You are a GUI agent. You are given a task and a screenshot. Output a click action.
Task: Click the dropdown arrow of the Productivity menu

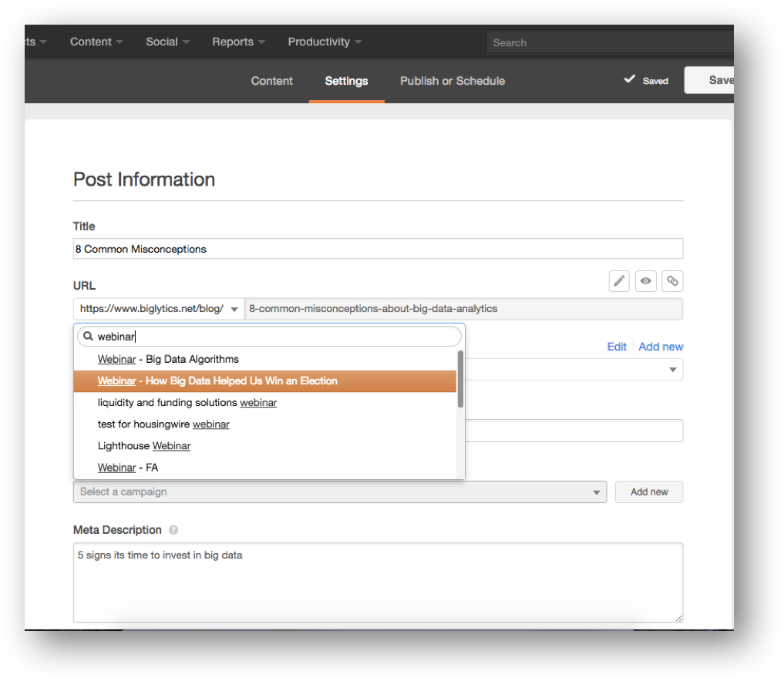click(x=359, y=42)
